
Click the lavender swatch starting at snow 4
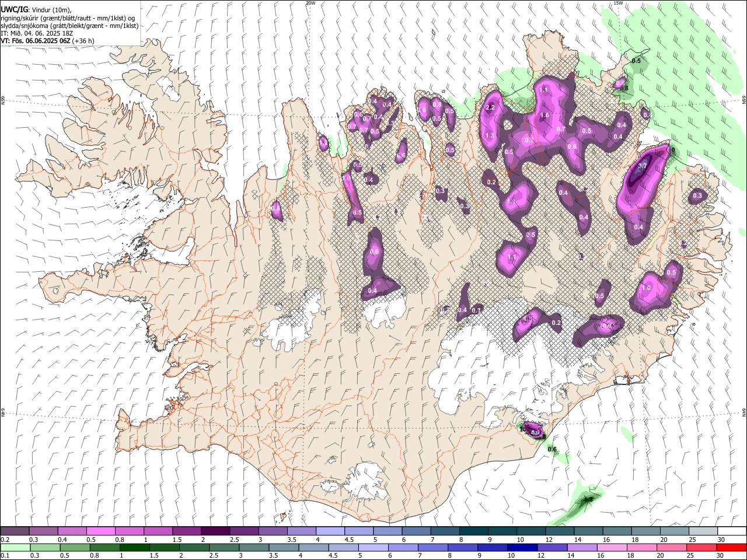[x=330, y=531]
